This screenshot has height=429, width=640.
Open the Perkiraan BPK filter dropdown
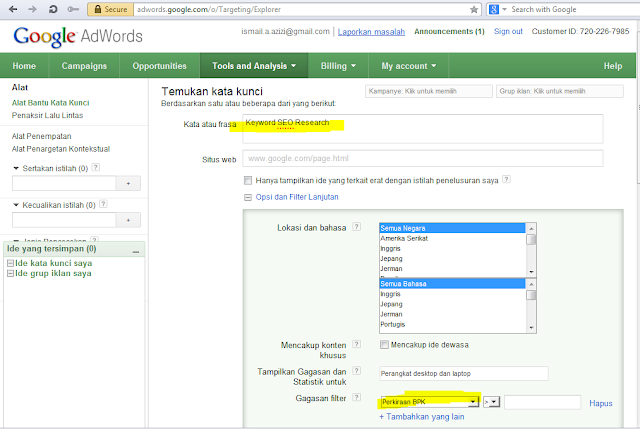pyautogui.click(x=430, y=402)
